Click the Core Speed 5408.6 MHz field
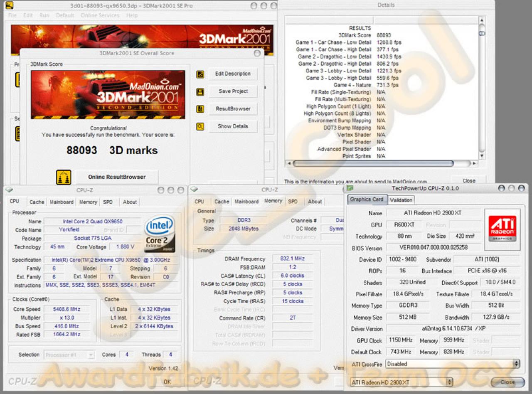 coord(67,309)
